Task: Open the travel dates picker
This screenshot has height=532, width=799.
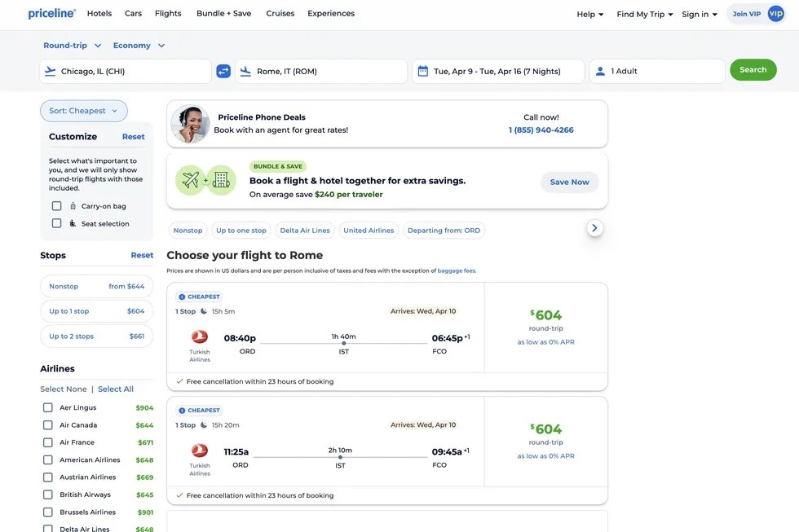Action: (498, 71)
